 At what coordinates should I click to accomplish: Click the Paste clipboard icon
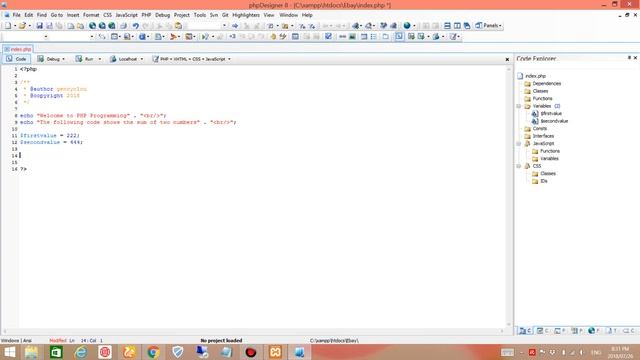[x=178, y=26]
